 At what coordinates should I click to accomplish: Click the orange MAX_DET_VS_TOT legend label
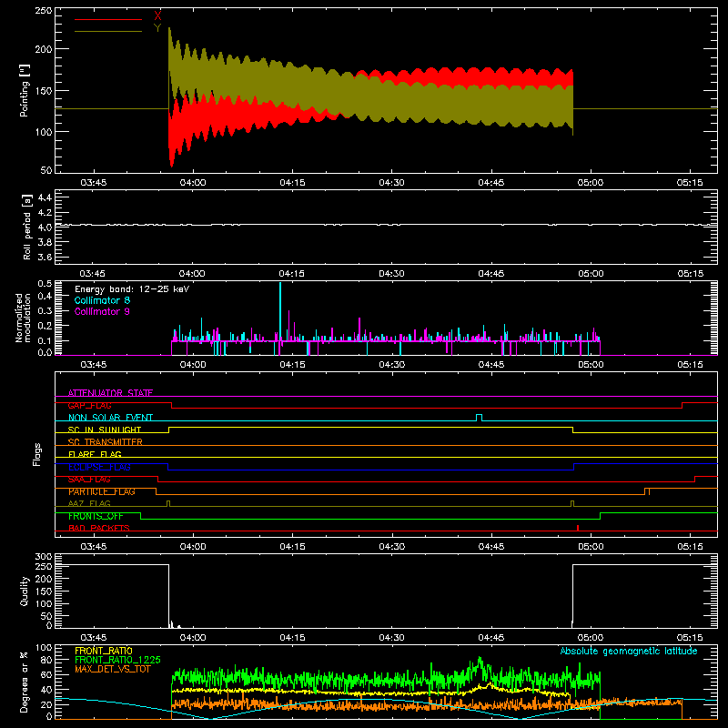(x=113, y=669)
